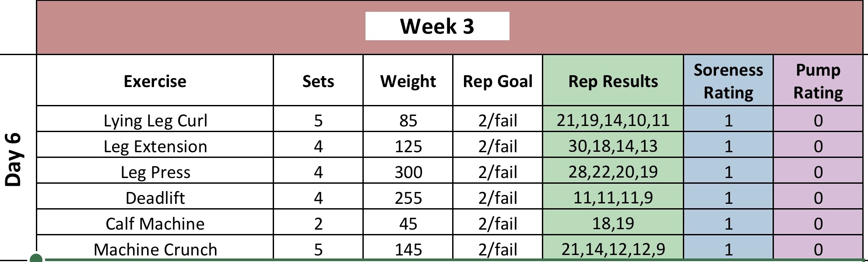
Task: Select Leg Press rep results 28,22,20,19
Action: point(613,172)
